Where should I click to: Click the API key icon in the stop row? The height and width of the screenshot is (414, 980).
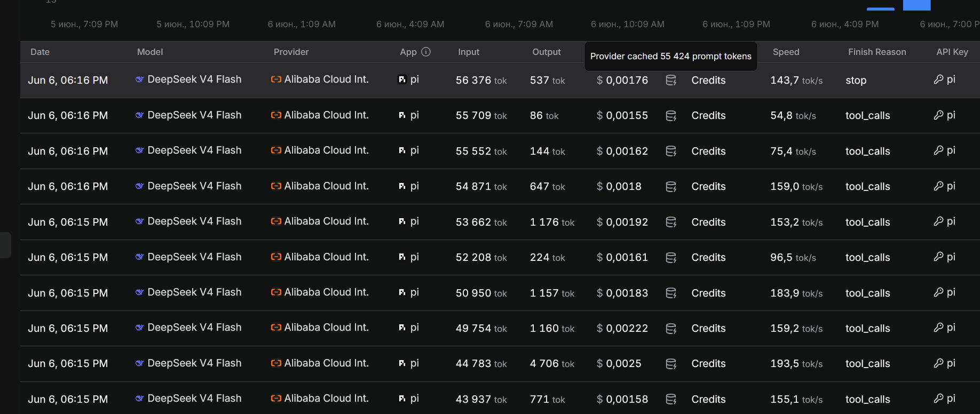(938, 79)
